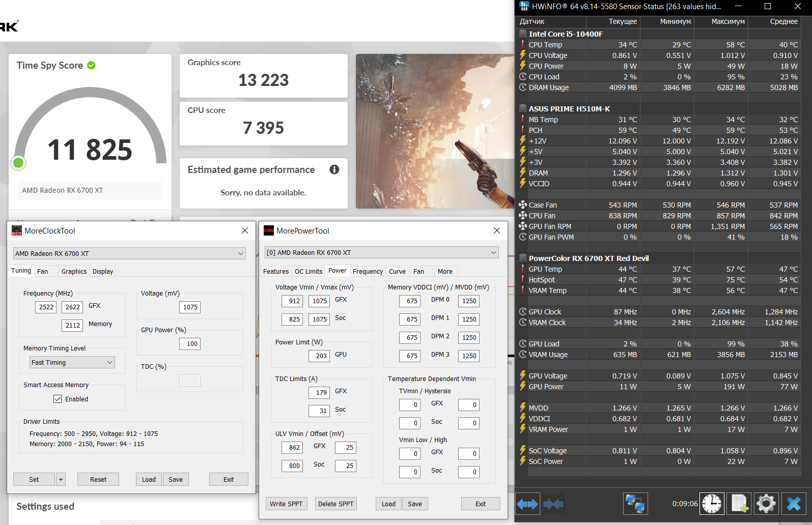Image resolution: width=812 pixels, height=525 pixels.
Task: Open the GPU selection dropdown in MorePowerTool
Action: click(x=381, y=252)
